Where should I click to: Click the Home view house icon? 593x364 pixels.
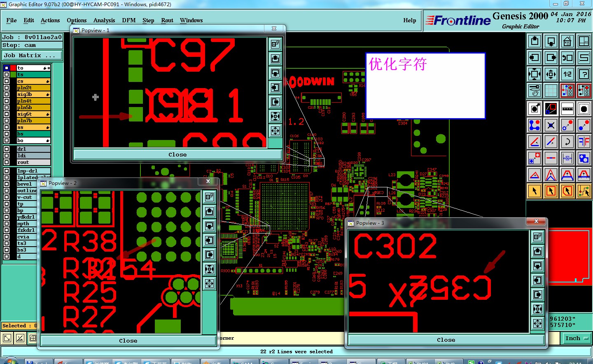coord(567,41)
